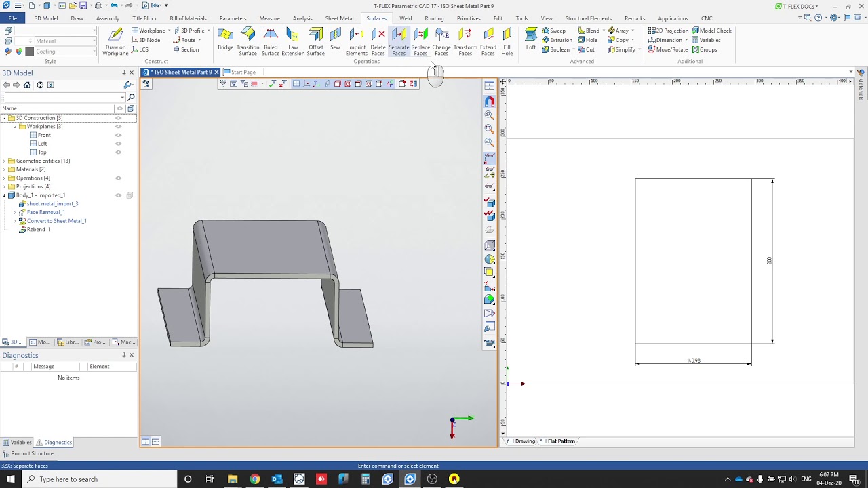Expand the Face Removal_1 node
The height and width of the screenshot is (488, 868).
[15, 213]
